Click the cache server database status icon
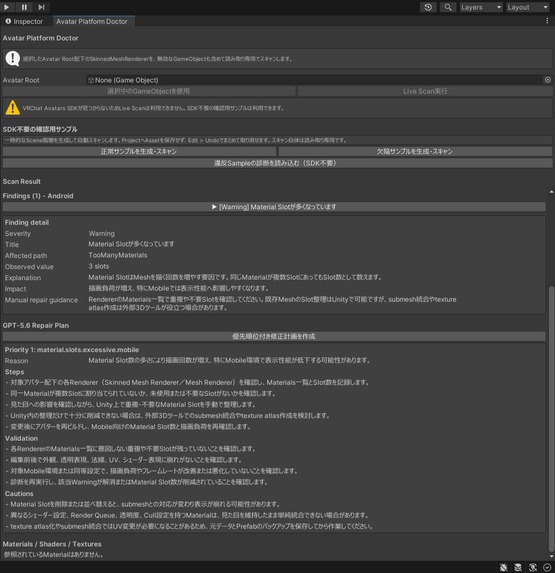Screen dimensions: 555x573 tap(518, 567)
